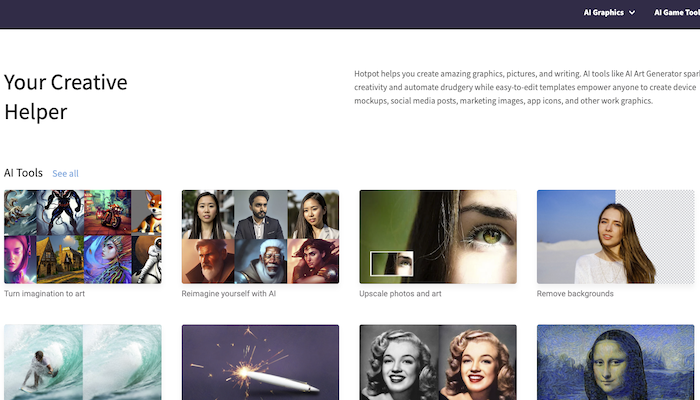Open the black-and-white colorized portrait thumbnail
Image resolution: width=700 pixels, height=400 pixels.
[x=438, y=362]
